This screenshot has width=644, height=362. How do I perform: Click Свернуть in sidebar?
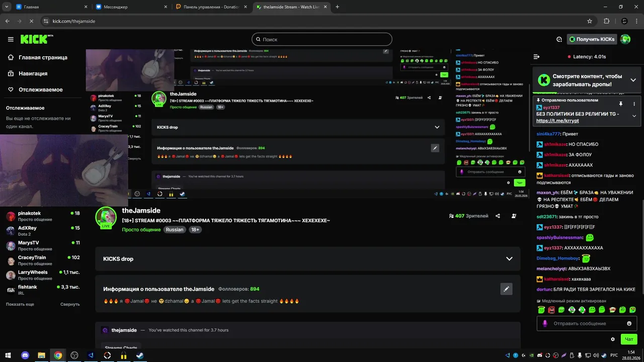70,304
